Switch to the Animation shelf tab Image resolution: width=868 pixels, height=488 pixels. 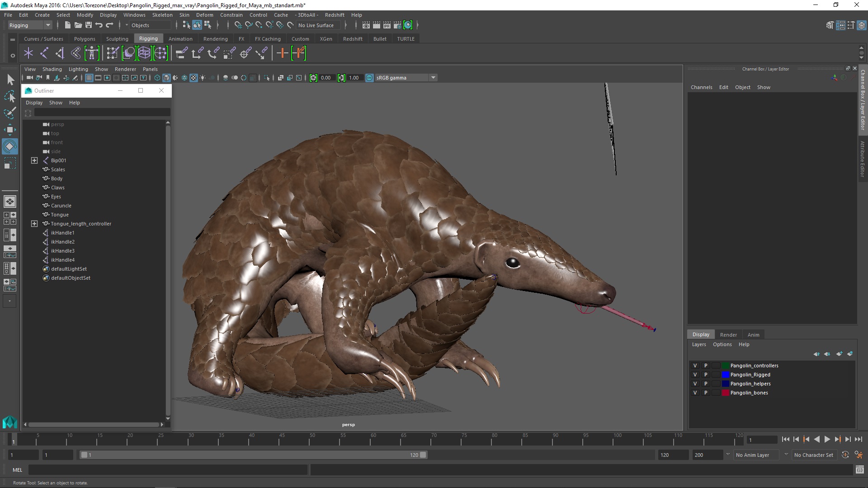[180, 39]
